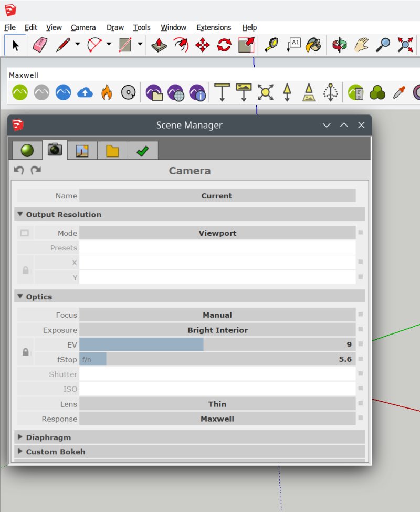Viewport: 420px width, 512px height.
Task: Switch to the green sphere tab
Action: point(27,151)
